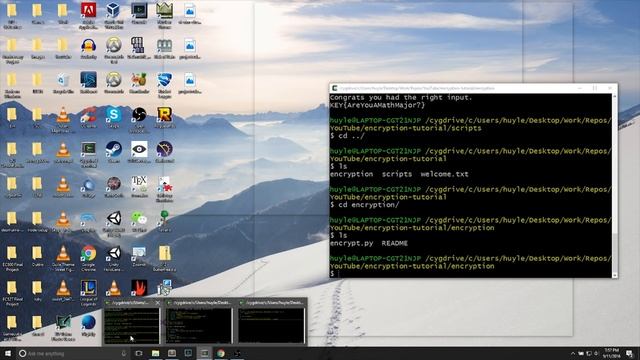Click the 'cd encryption/' command line
The width and height of the screenshot is (640, 360).
click(x=364, y=205)
